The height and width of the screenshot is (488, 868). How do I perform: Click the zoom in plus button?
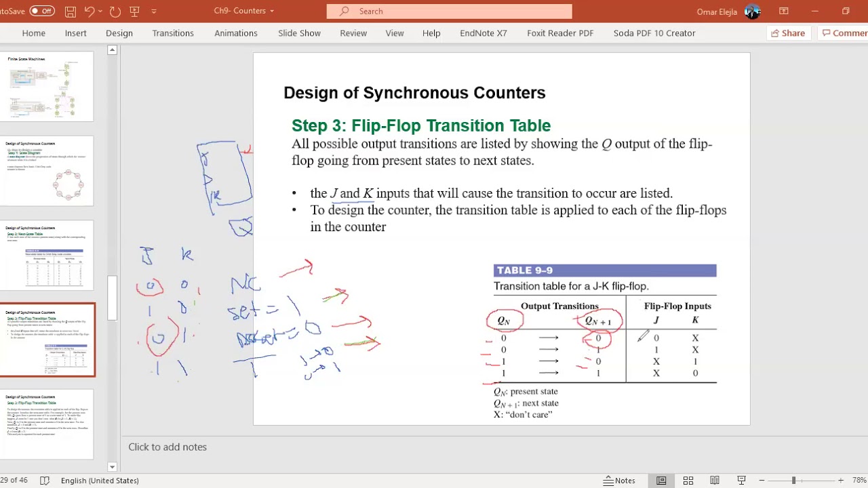coord(842,480)
